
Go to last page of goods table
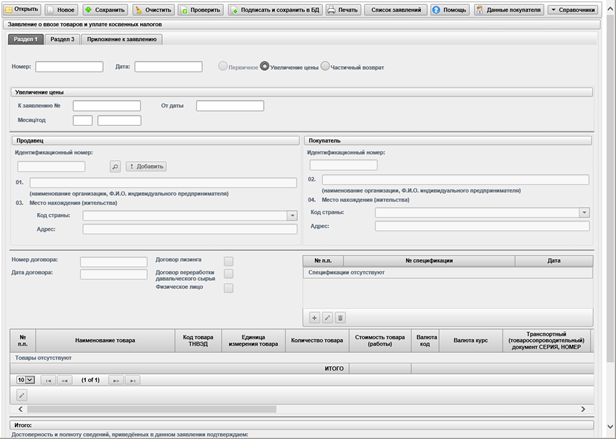tap(132, 380)
